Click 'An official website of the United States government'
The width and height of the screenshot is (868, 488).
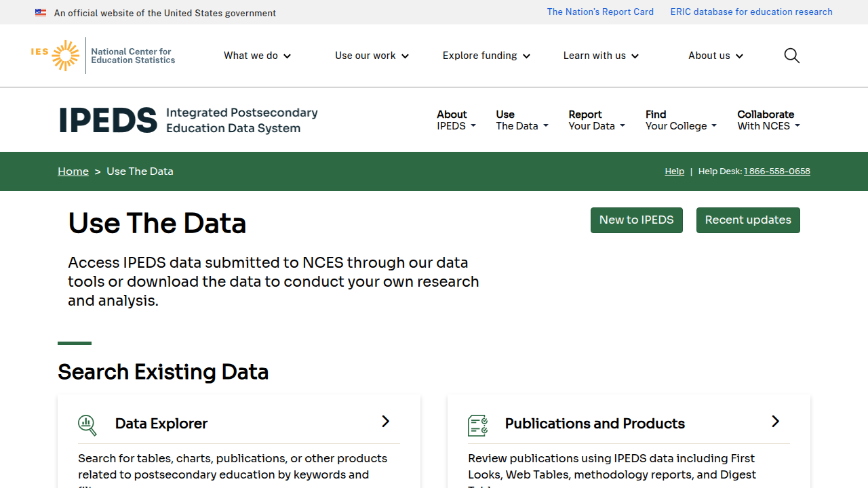[165, 13]
